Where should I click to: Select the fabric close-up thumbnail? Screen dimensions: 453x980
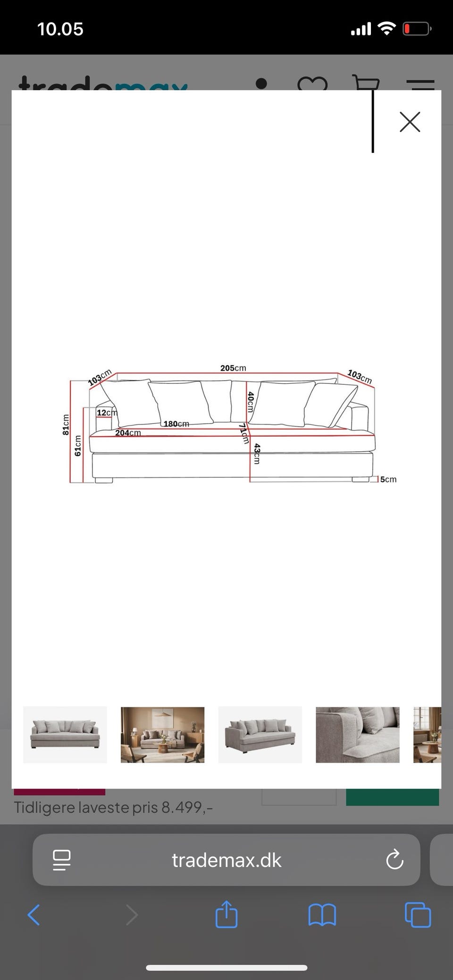[358, 734]
